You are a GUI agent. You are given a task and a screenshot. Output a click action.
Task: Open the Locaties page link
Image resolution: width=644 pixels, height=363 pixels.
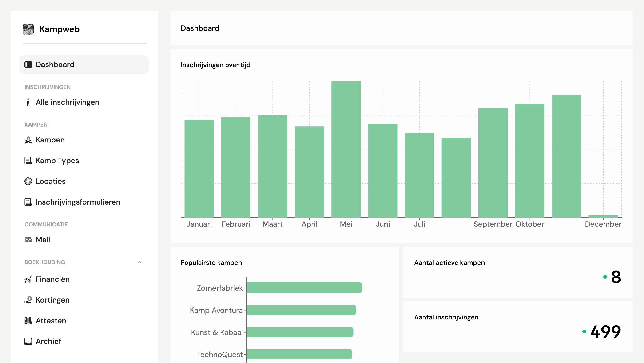pyautogui.click(x=51, y=181)
